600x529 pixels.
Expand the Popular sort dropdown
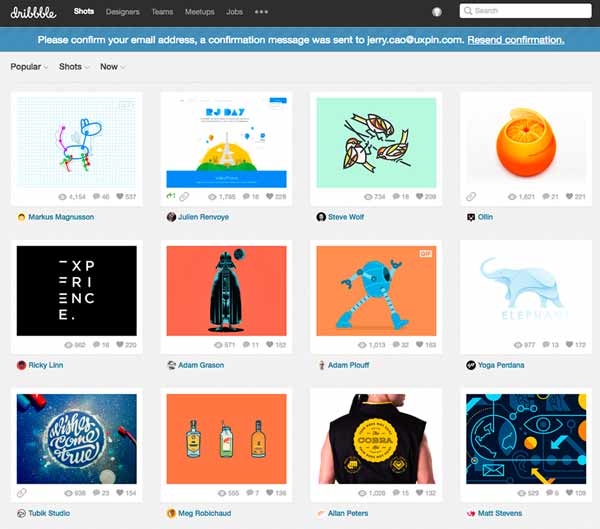point(29,67)
